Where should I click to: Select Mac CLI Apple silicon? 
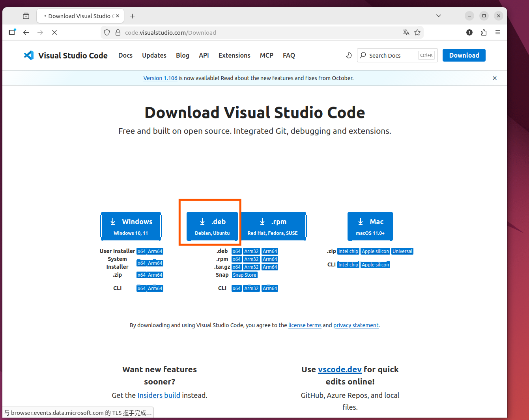(x=375, y=265)
